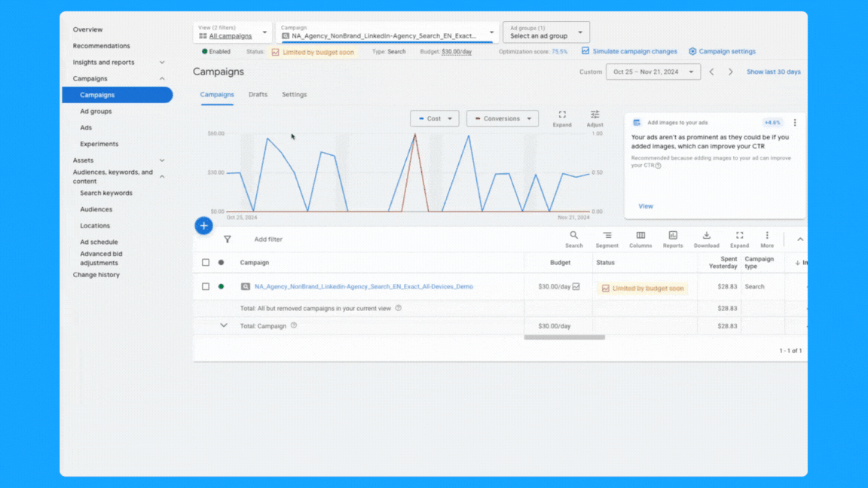Sort by the Campaign column header
The image size is (868, 488).
click(255, 262)
